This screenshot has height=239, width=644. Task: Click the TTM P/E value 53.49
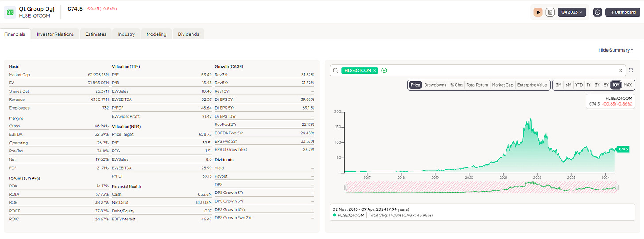click(x=206, y=75)
